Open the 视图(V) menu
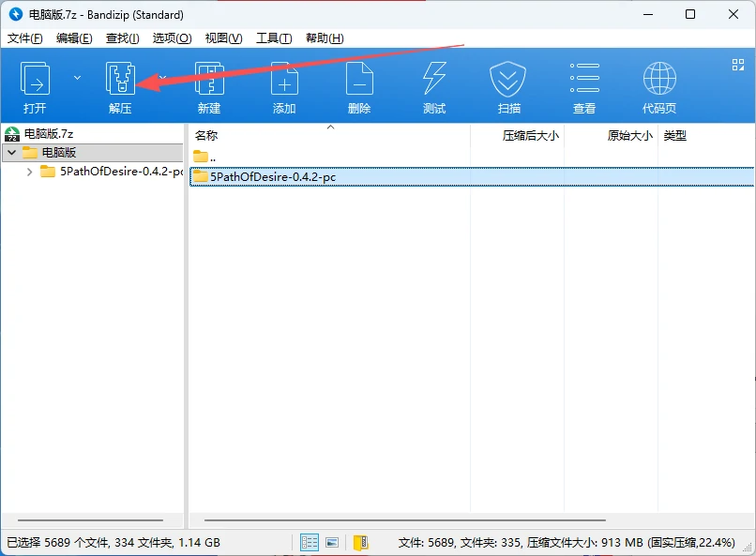The image size is (756, 556). (224, 38)
